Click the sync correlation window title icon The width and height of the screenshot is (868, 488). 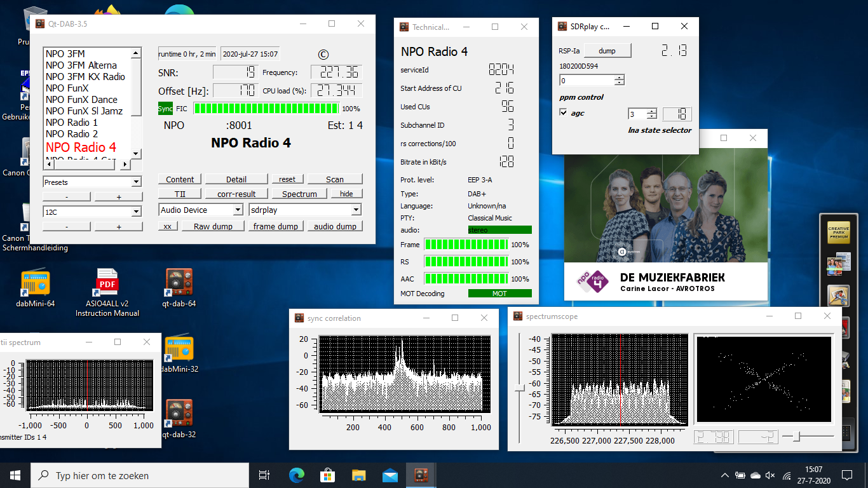coord(299,318)
